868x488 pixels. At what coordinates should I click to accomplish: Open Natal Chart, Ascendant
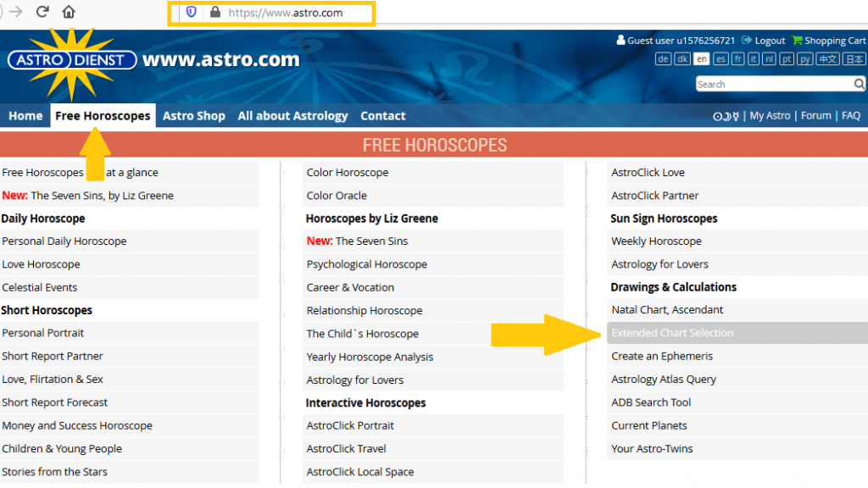tap(737, 310)
